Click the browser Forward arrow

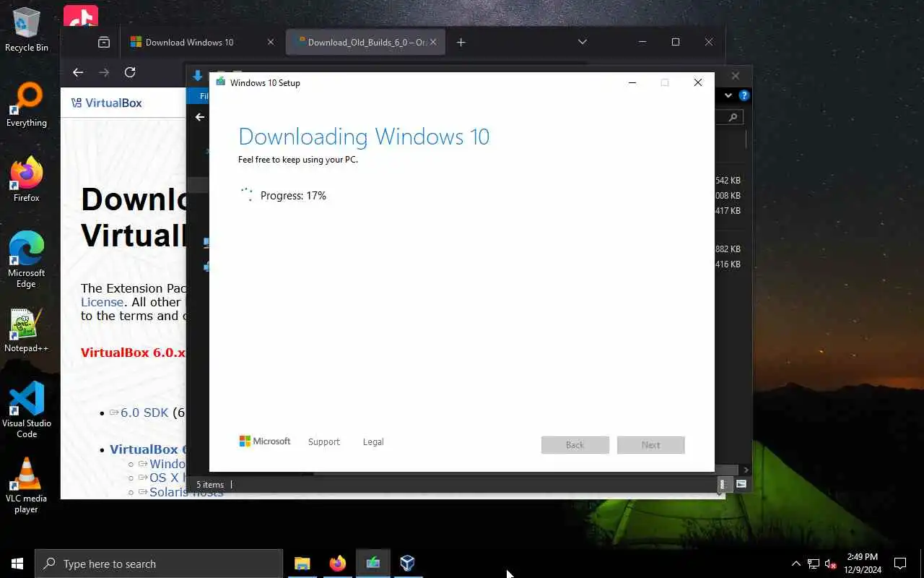[x=104, y=72]
